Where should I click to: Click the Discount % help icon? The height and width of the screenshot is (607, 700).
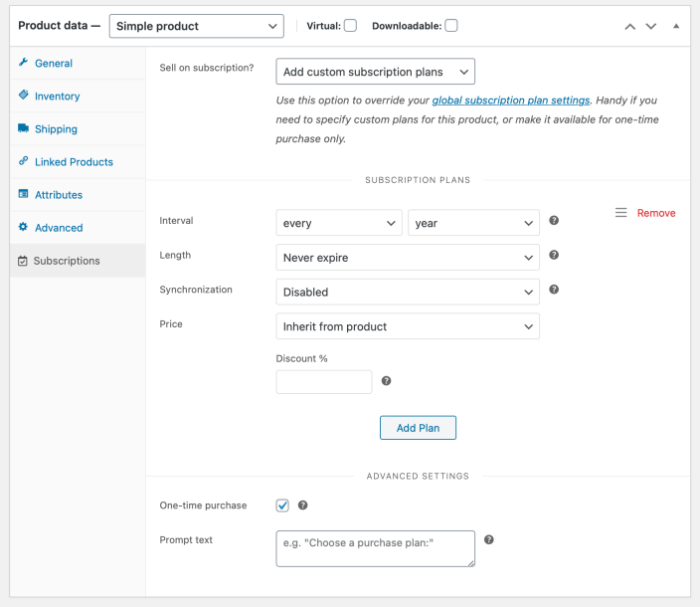pyautogui.click(x=386, y=381)
